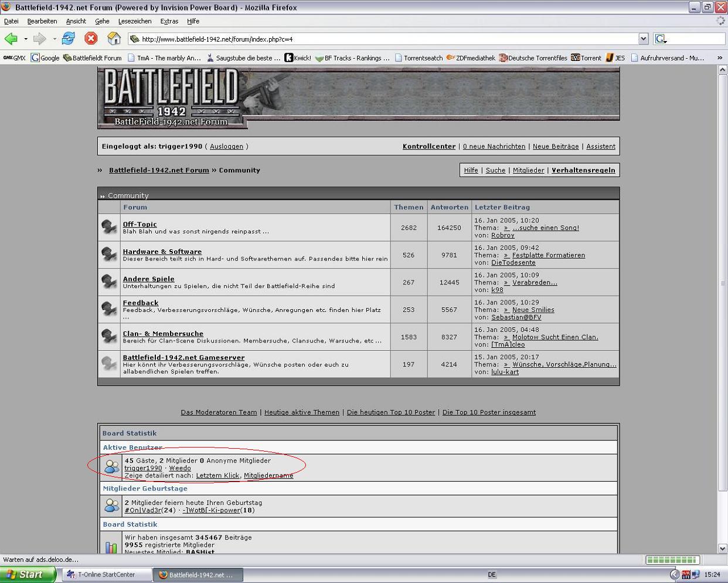
Task: Click the red Stop loading icon
Action: click(x=91, y=39)
